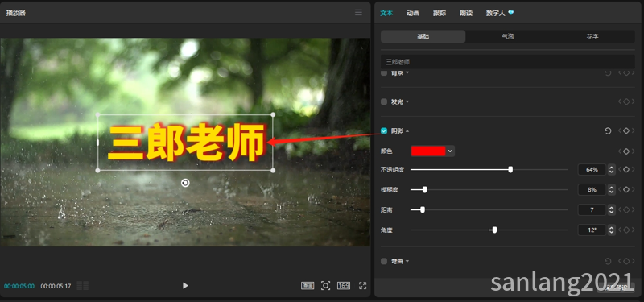Switch to the 跟踪 tracking tab
The image size is (644, 302).
coord(440,13)
